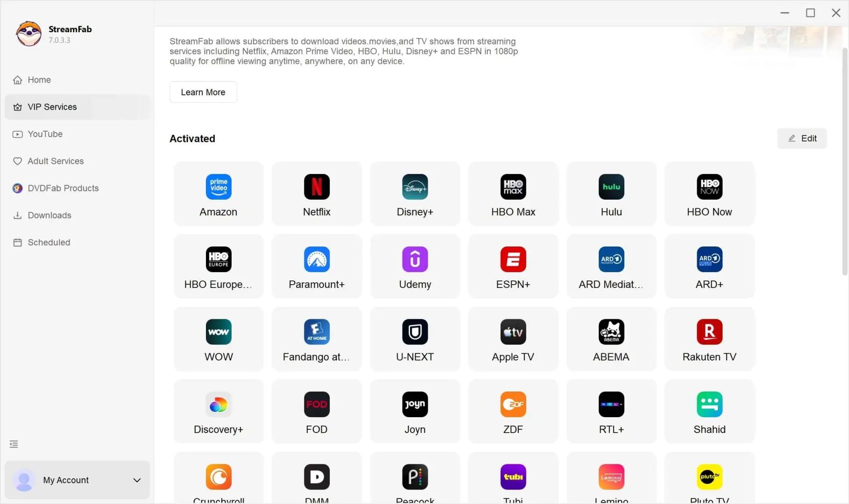The width and height of the screenshot is (849, 504).
Task: Open the Crunchyroll service icon
Action: [x=219, y=477]
